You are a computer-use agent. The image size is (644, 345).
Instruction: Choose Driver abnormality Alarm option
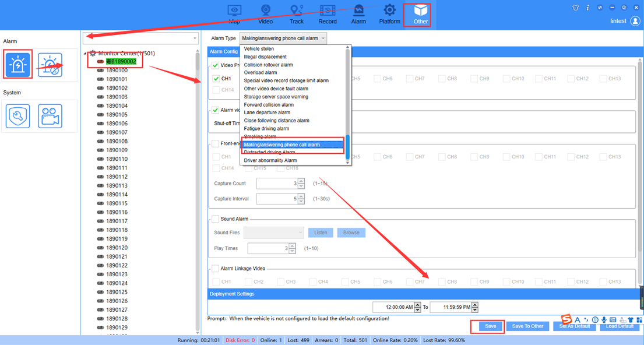coord(270,161)
